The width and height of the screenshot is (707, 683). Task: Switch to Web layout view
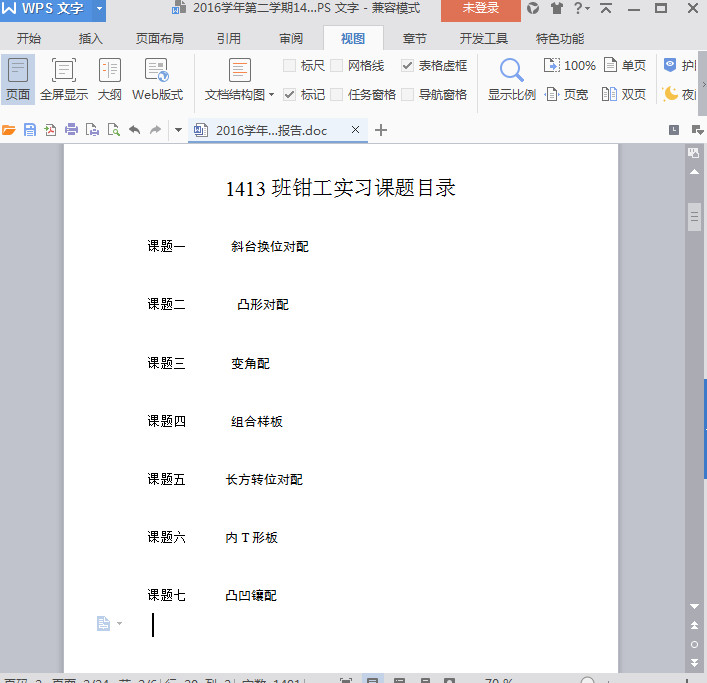click(157, 79)
